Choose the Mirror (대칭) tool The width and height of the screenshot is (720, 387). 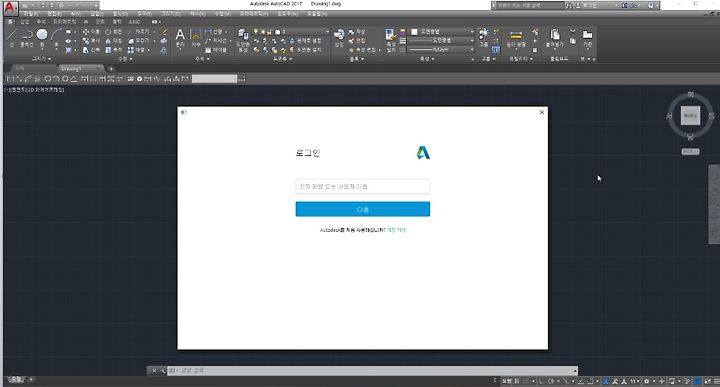coord(113,41)
